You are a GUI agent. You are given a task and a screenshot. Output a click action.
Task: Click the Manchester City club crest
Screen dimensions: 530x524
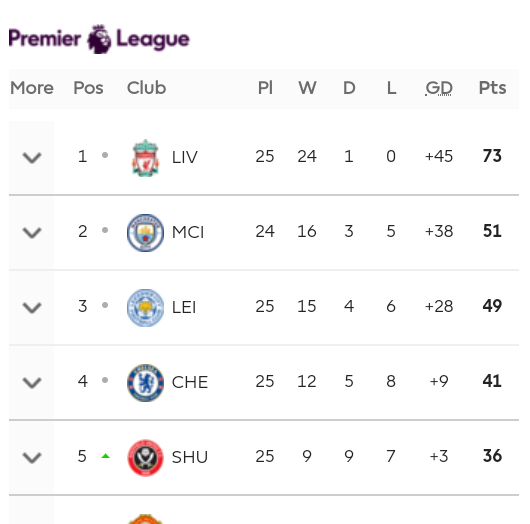145,233
